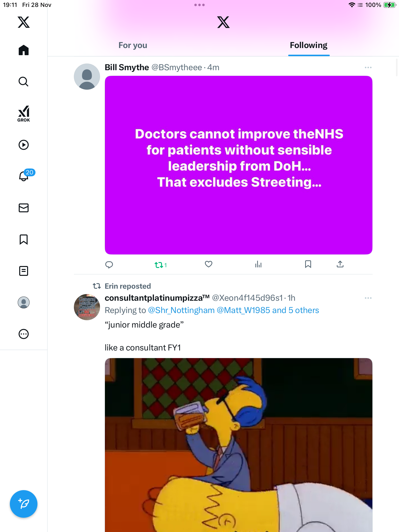Click the compose new post button

pyautogui.click(x=24, y=504)
